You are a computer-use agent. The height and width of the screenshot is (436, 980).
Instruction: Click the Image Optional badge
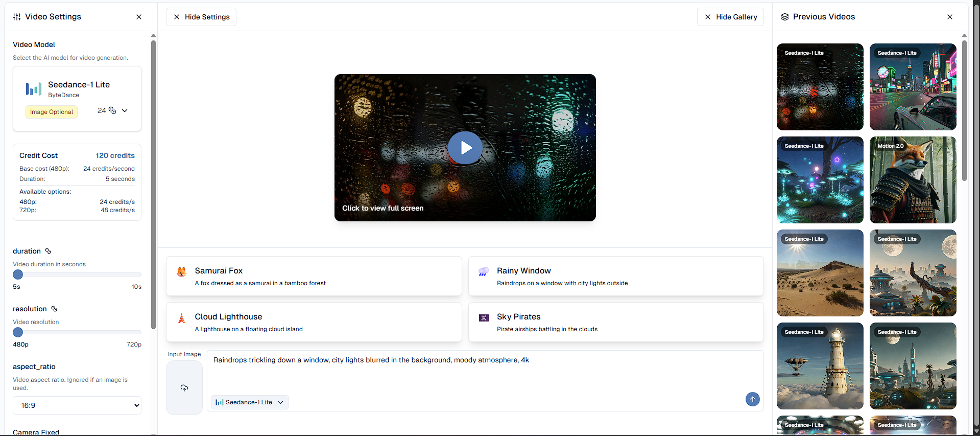point(52,112)
